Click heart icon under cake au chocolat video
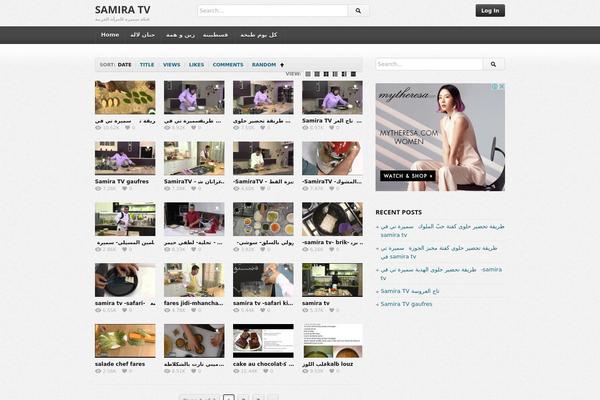Screen dimensions: 600x400 [266, 371]
